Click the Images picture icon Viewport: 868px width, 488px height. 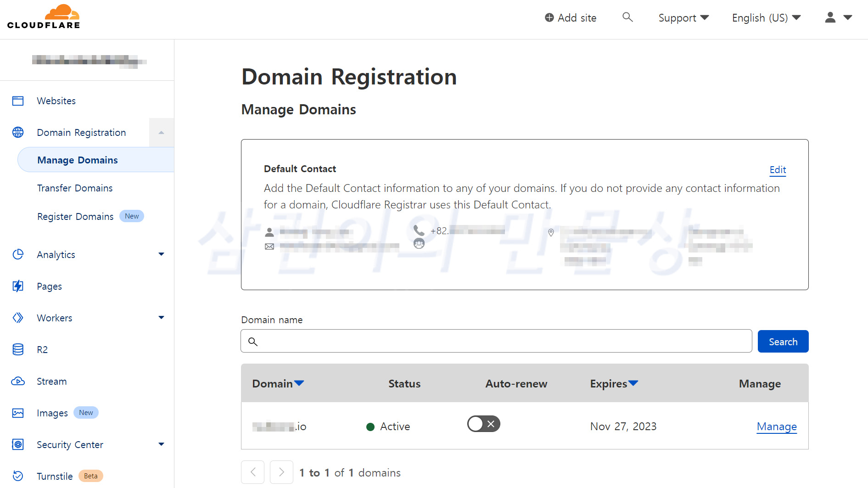(x=18, y=413)
